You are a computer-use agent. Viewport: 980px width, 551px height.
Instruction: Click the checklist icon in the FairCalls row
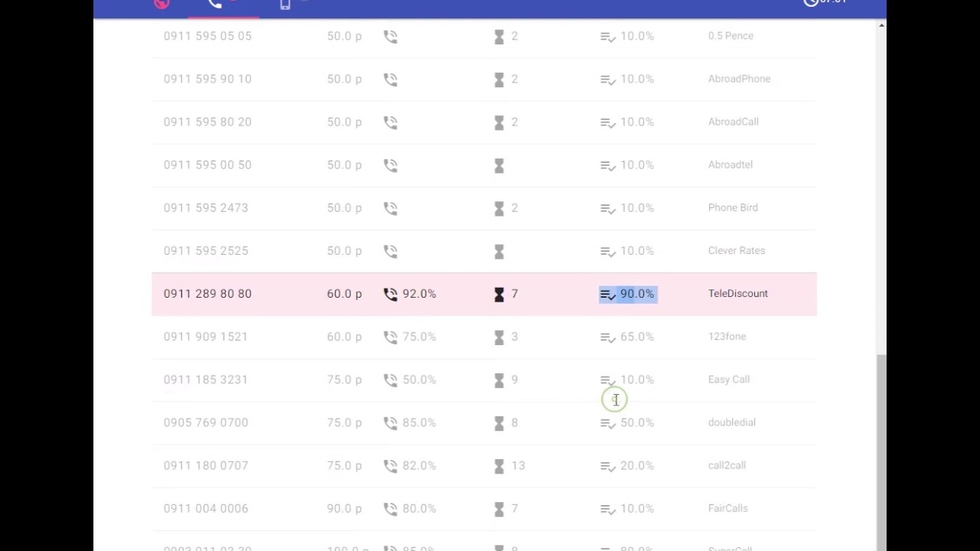coord(608,508)
